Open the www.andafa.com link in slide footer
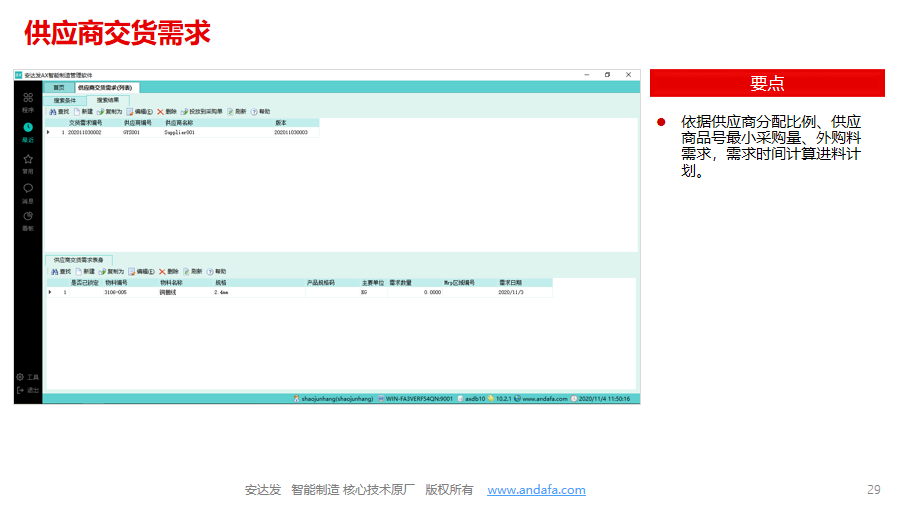 tap(536, 490)
